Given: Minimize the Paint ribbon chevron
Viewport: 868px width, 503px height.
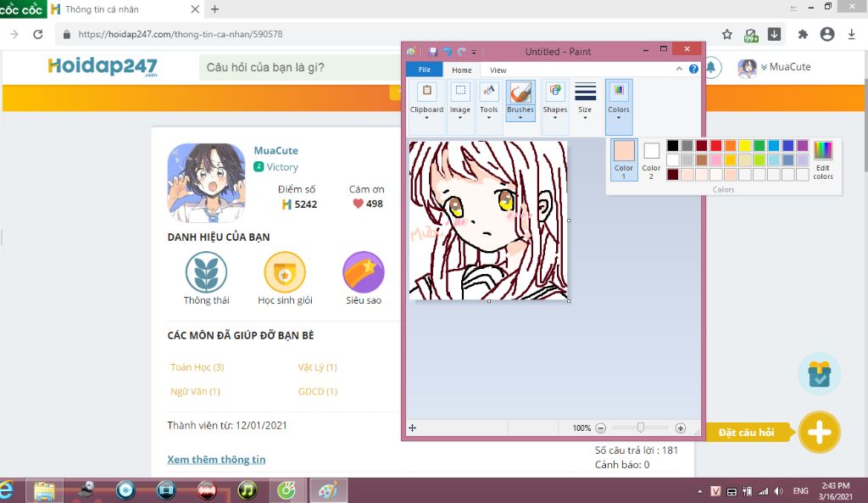Looking at the screenshot, I should [679, 69].
